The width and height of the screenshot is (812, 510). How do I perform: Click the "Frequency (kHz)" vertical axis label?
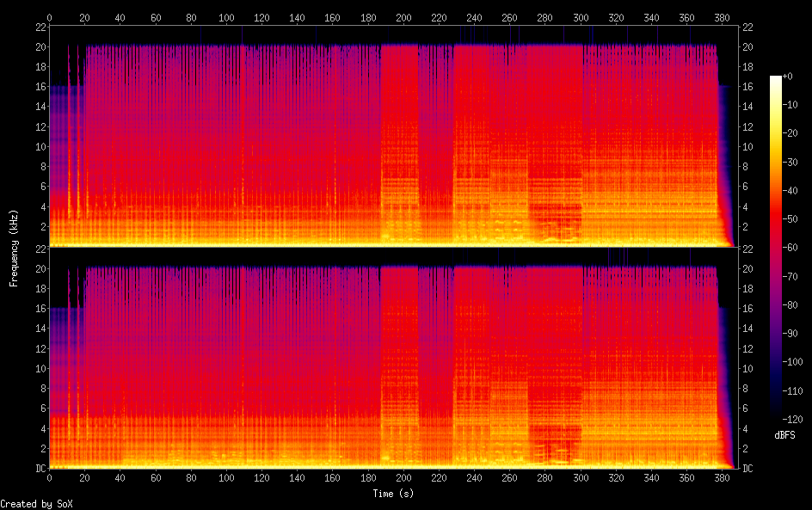[14, 247]
